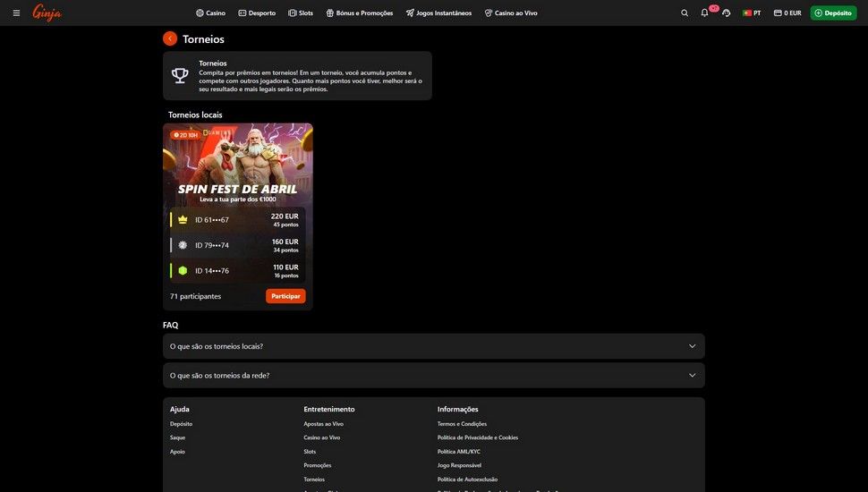The height and width of the screenshot is (492, 868).
Task: Open the notifications bell
Action: coord(704,13)
